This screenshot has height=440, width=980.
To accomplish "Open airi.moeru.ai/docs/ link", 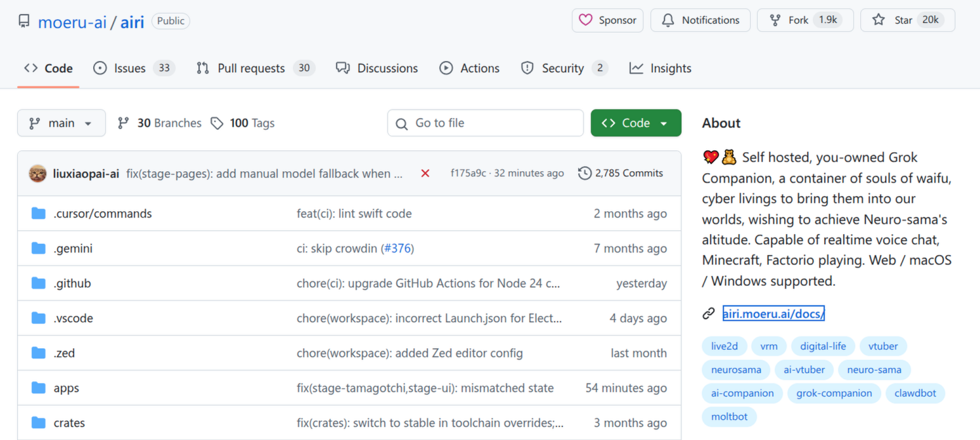I will (x=773, y=313).
